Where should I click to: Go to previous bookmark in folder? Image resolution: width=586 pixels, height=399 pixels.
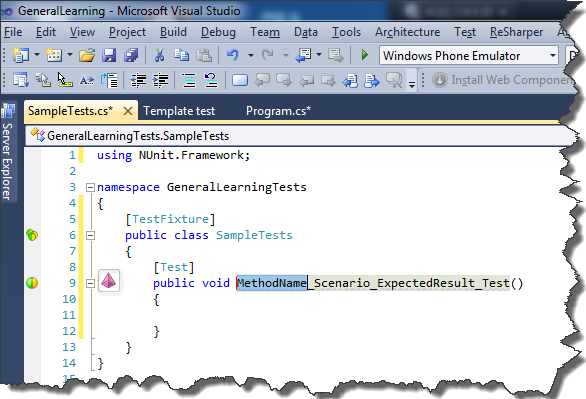(x=306, y=80)
